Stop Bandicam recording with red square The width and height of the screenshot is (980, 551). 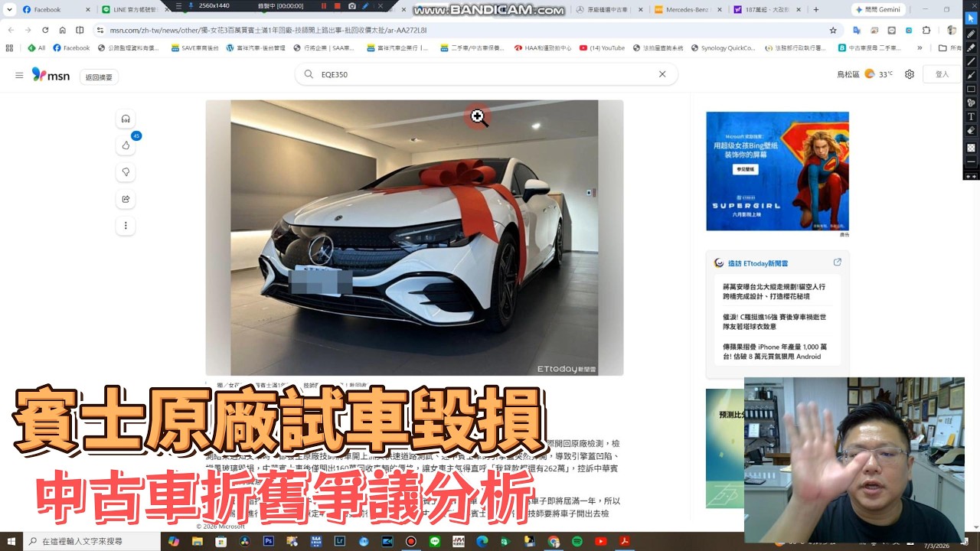337,6
